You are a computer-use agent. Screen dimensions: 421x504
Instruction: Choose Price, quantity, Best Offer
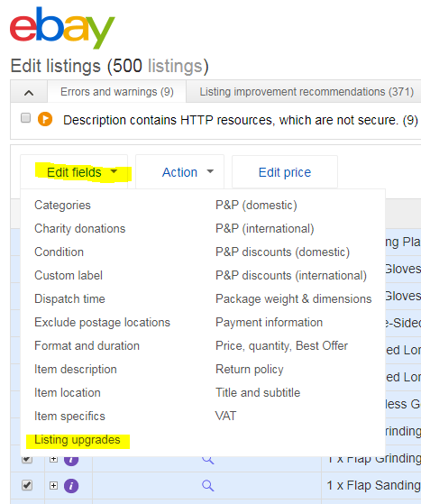(281, 346)
